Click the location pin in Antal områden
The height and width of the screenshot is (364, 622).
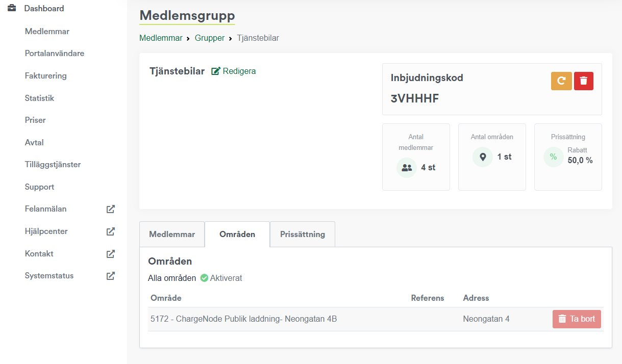point(483,157)
